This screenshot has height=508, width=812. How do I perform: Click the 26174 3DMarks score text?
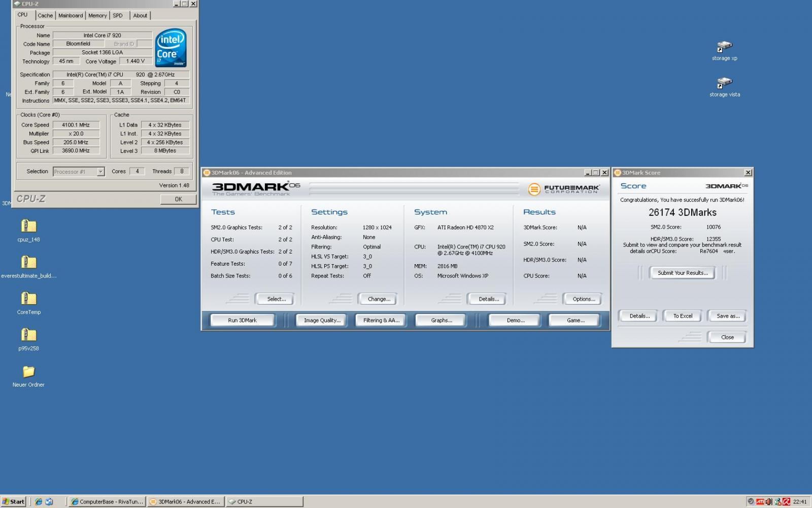[683, 213]
